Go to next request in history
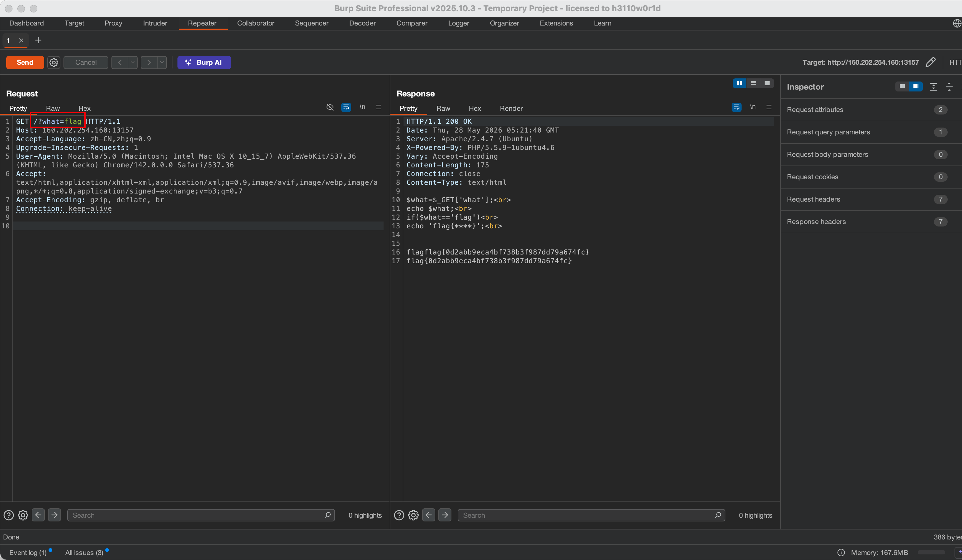Screen dimensions: 962x560 pyautogui.click(x=149, y=62)
